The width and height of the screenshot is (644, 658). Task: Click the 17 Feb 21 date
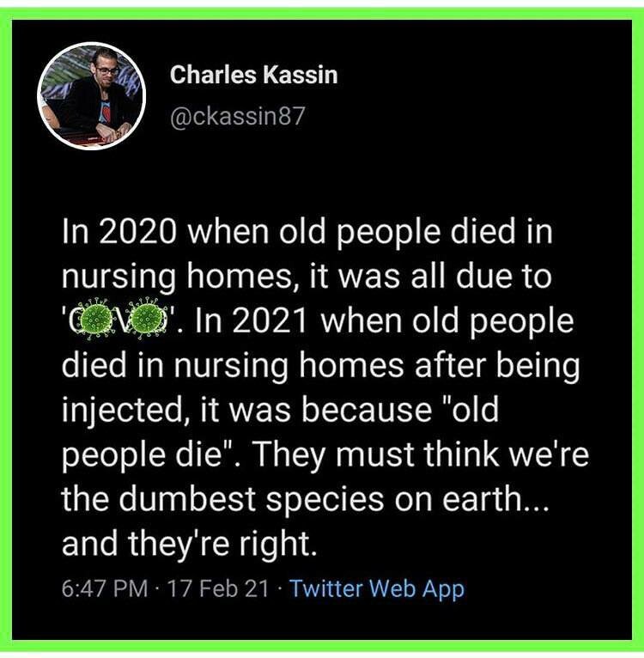coord(216,589)
